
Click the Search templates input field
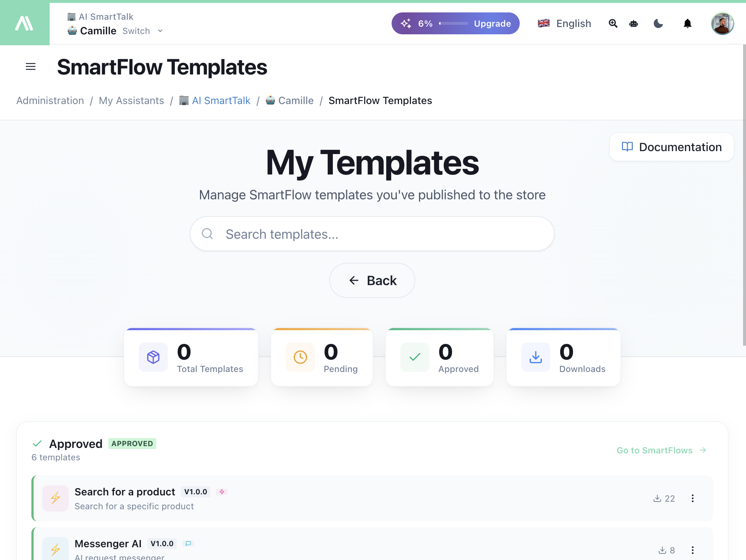(372, 234)
